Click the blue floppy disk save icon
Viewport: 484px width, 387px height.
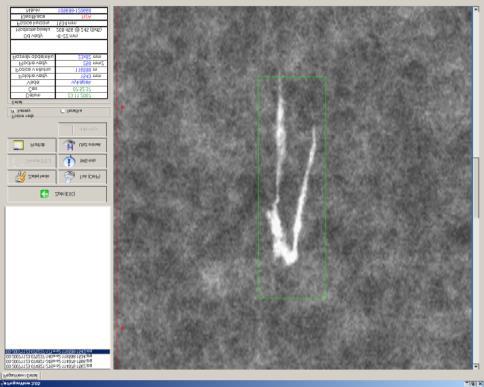pyautogui.click(x=69, y=146)
